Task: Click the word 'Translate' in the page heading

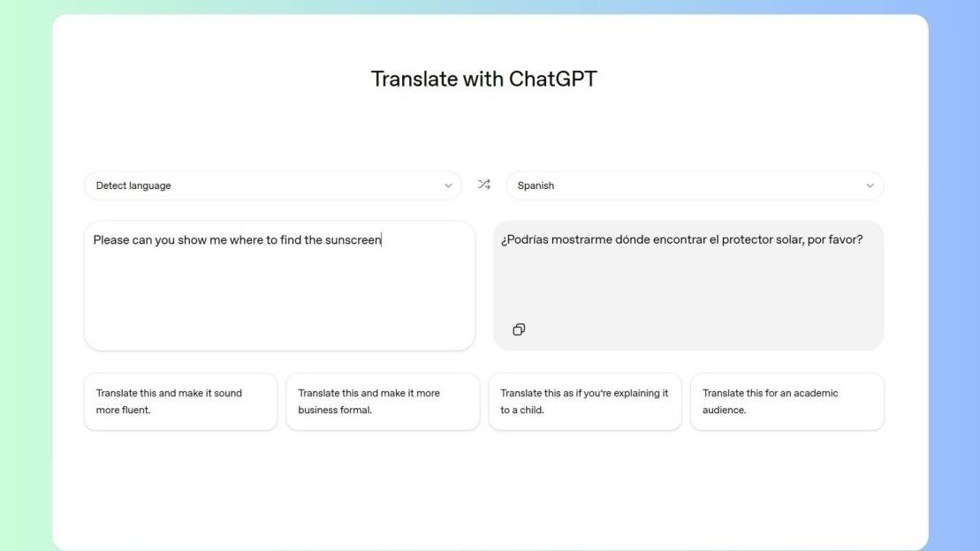Action: pos(414,79)
